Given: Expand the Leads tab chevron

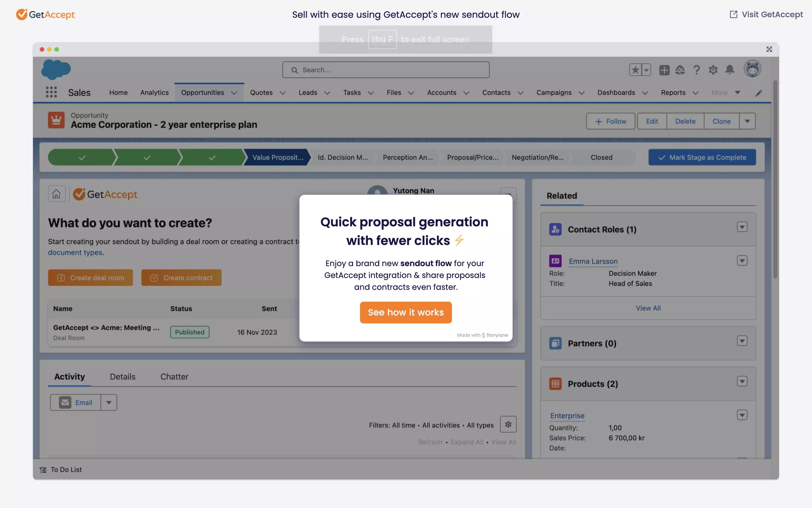Looking at the screenshot, I should point(327,93).
